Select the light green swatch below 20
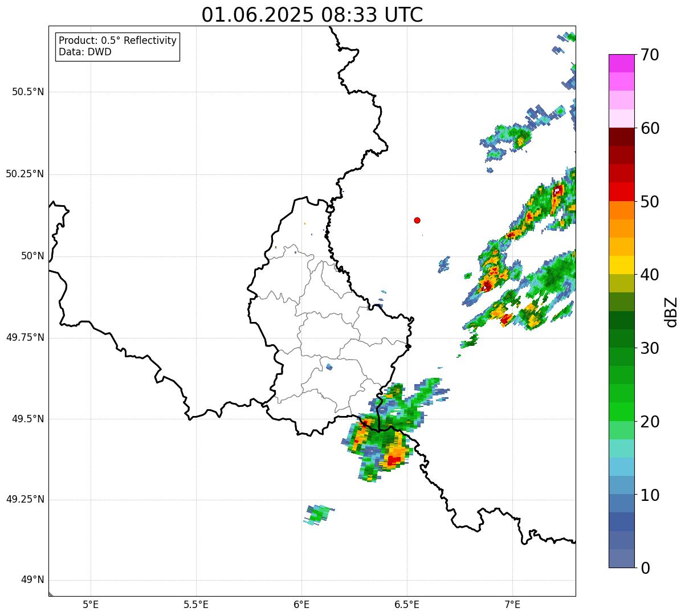The height and width of the screenshot is (616, 685). click(621, 430)
